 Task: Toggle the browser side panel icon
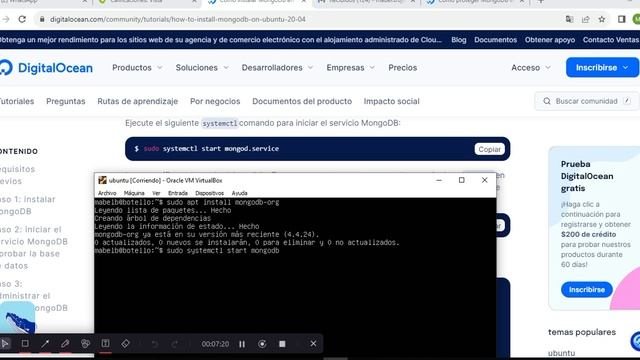[622, 19]
